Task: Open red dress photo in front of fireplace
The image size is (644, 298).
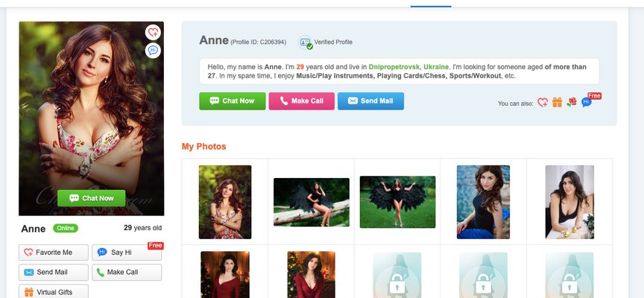Action: point(225,275)
